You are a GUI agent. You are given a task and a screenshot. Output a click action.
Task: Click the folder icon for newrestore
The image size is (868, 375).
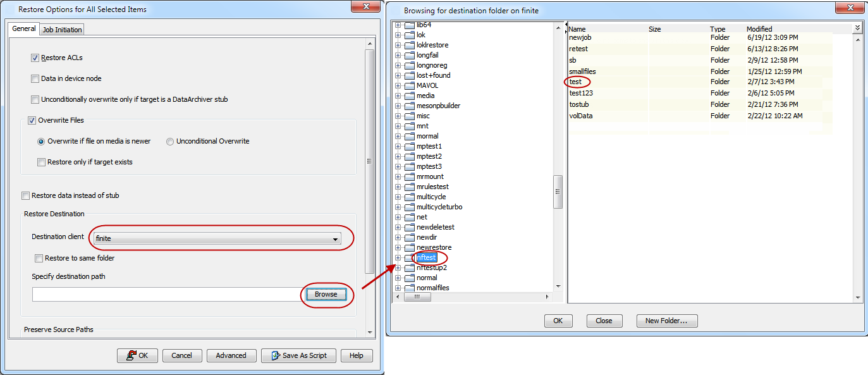(x=409, y=247)
